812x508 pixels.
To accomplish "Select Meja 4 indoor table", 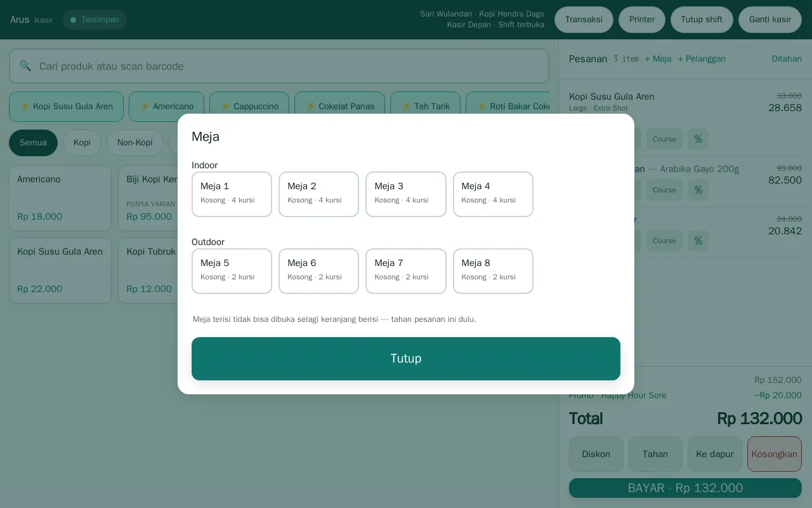I will tap(493, 194).
